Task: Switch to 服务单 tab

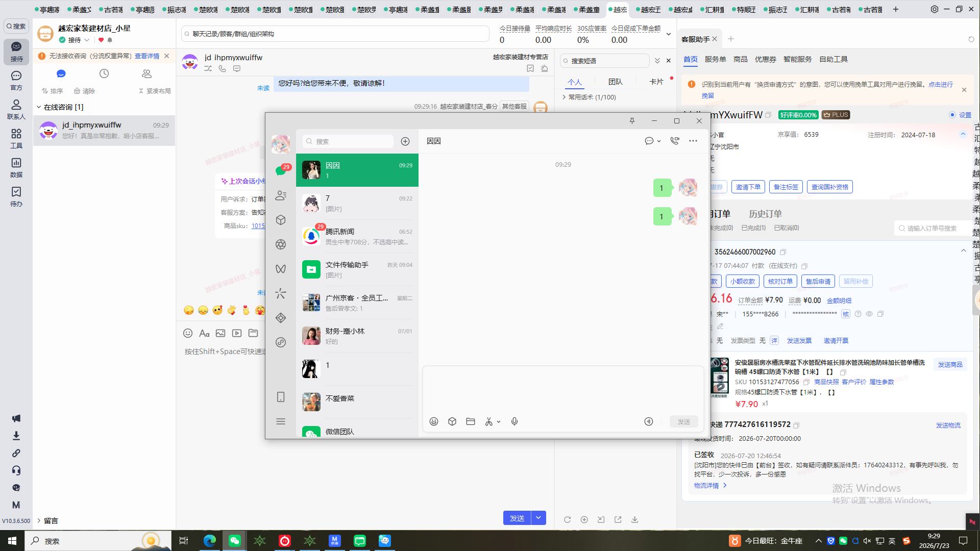Action: point(715,59)
